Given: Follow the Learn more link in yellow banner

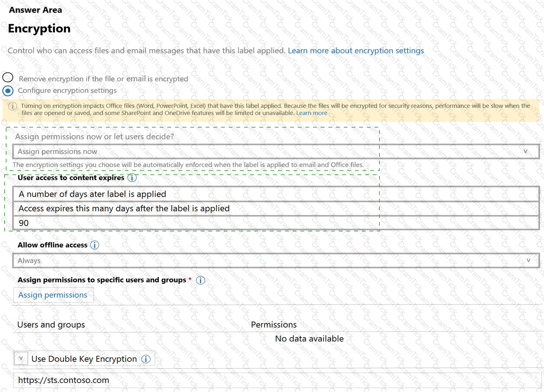Looking at the screenshot, I should pyautogui.click(x=312, y=113).
